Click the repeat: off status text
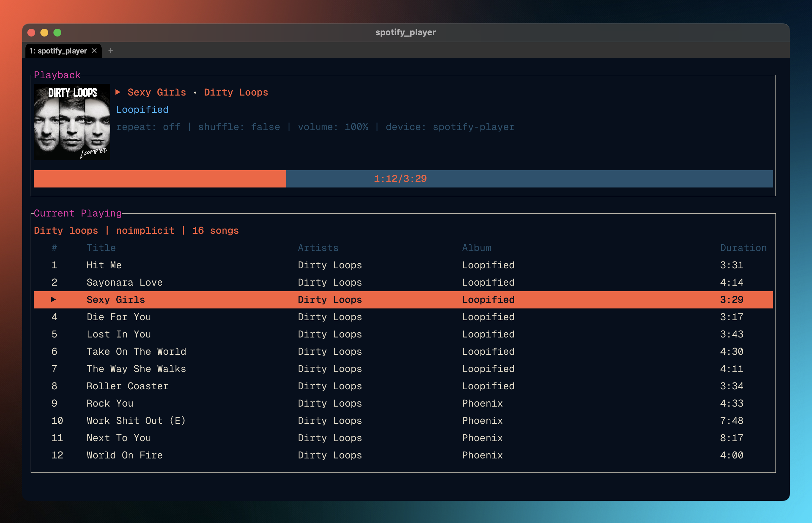 coord(148,127)
